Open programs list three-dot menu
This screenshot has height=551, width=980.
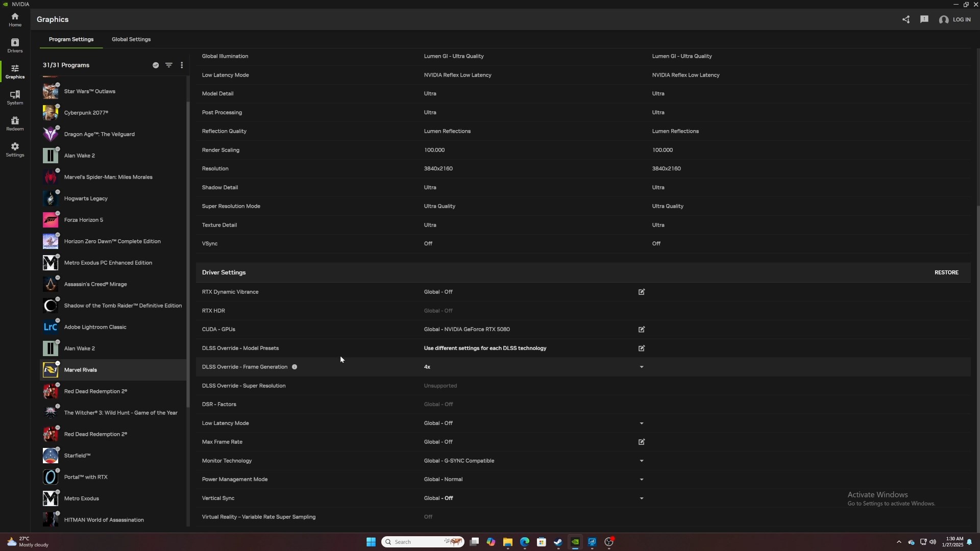tap(182, 65)
